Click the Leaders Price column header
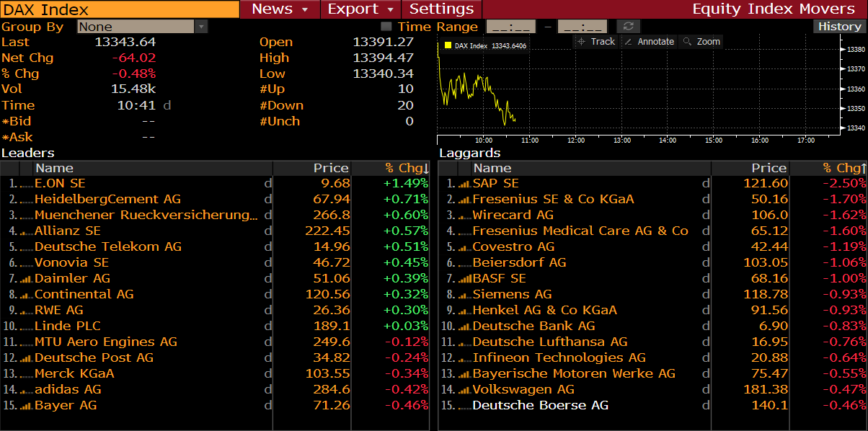 point(312,168)
